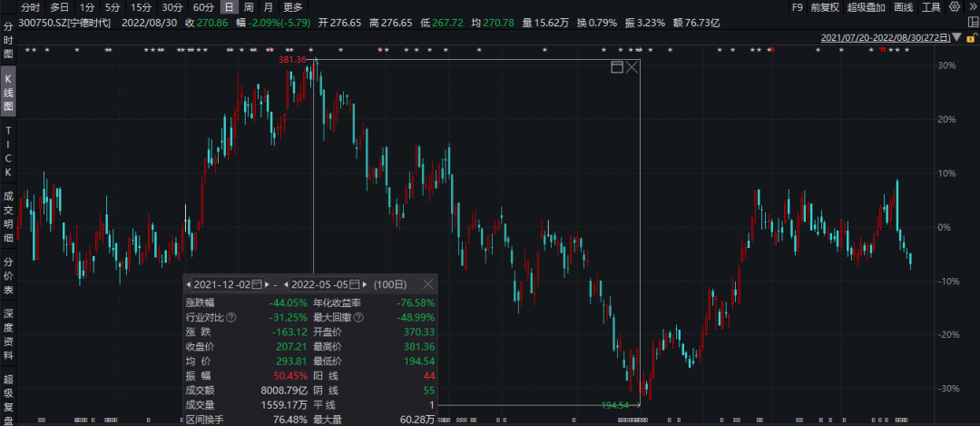This screenshot has height=426, width=980.
Task: Select the 月 monthly period tab
Action: coord(268,7)
